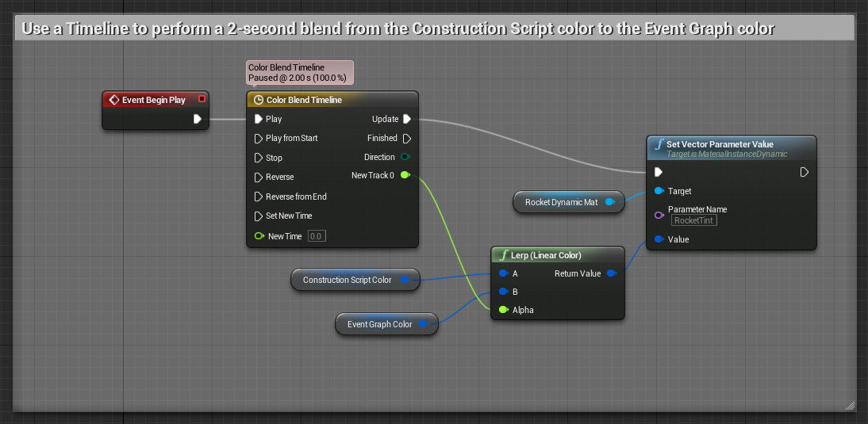Click the green New Track 0 pin
This screenshot has height=424, width=868.
(x=405, y=175)
